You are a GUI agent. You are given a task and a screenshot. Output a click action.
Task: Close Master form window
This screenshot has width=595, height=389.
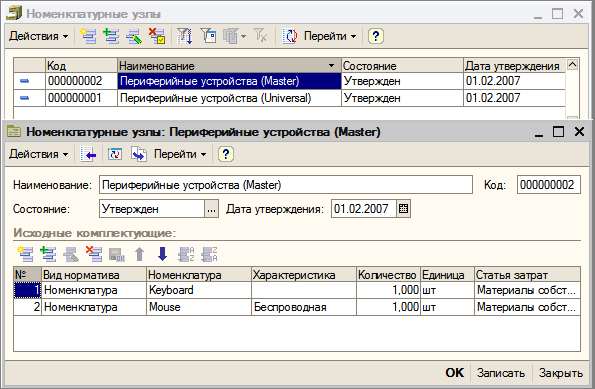click(x=579, y=132)
